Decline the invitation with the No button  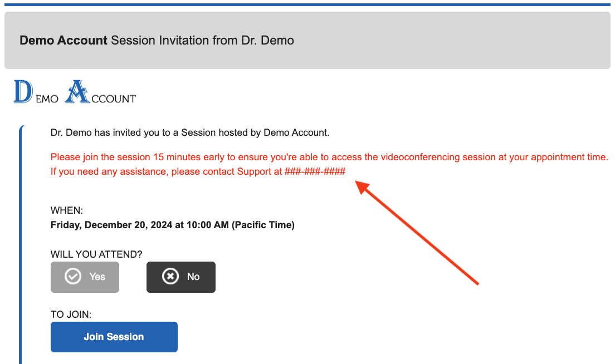[180, 277]
